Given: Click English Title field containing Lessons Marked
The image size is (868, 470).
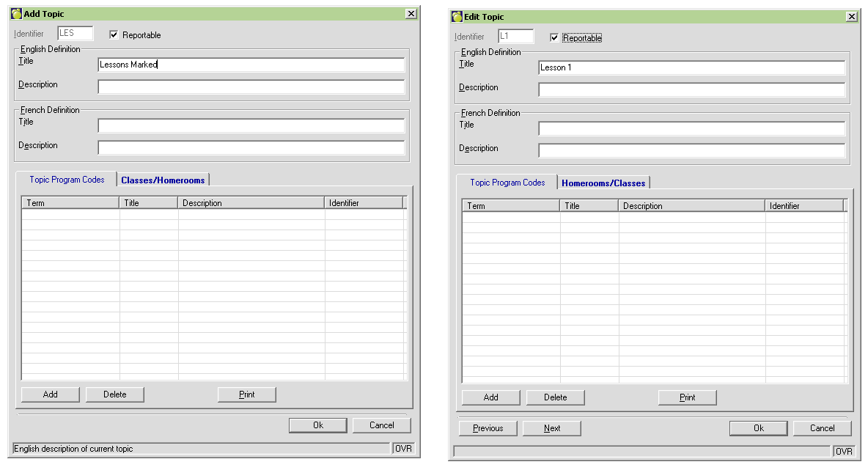Looking at the screenshot, I should coord(251,65).
